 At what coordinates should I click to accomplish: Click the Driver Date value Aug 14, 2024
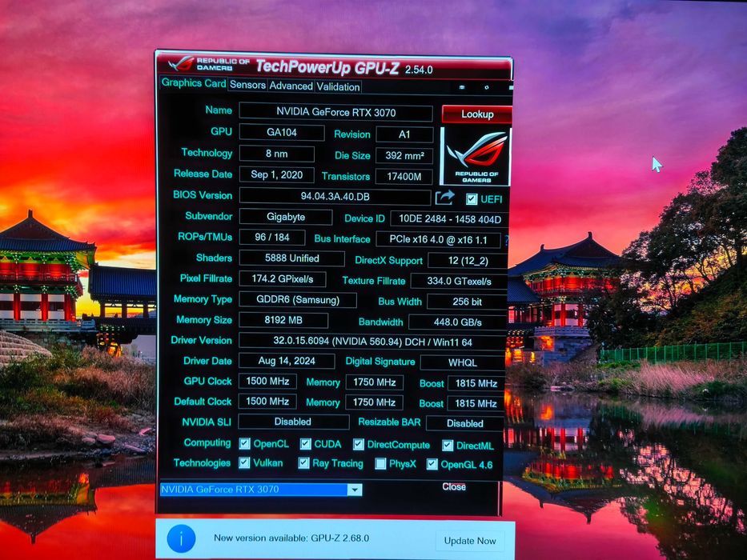[287, 361]
